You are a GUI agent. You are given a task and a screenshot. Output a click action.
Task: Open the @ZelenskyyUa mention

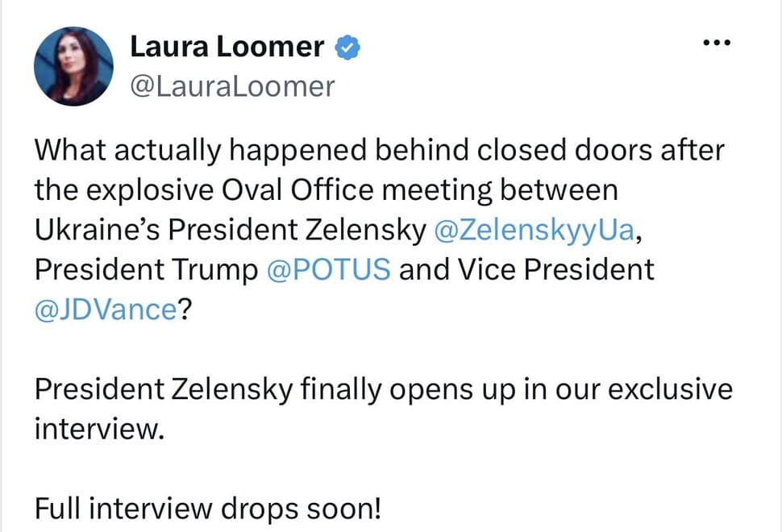click(535, 231)
